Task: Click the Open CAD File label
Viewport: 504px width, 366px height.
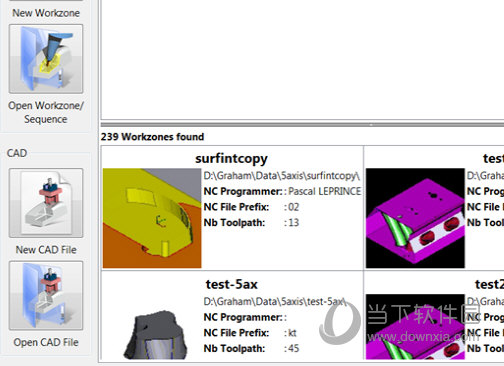Action: 46,342
